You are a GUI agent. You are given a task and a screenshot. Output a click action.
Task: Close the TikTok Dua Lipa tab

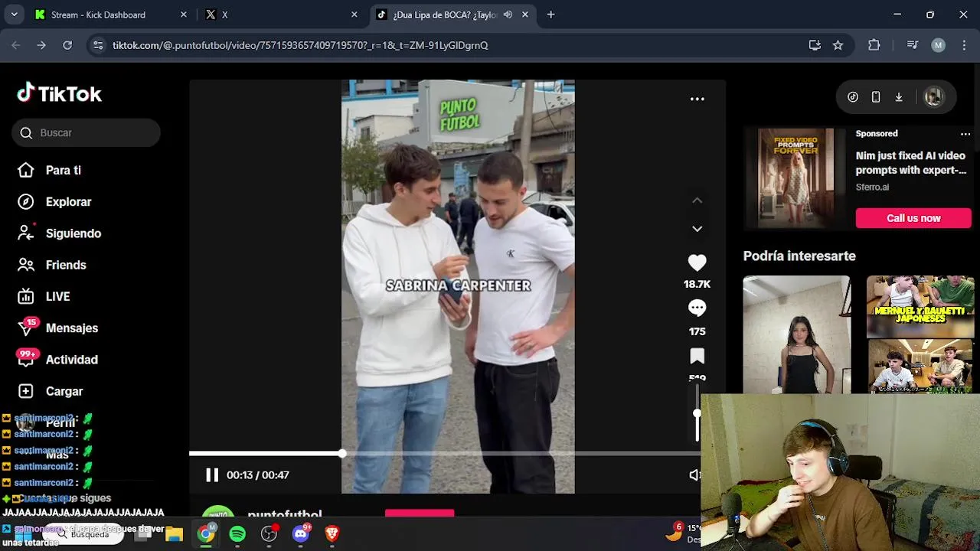525,15
